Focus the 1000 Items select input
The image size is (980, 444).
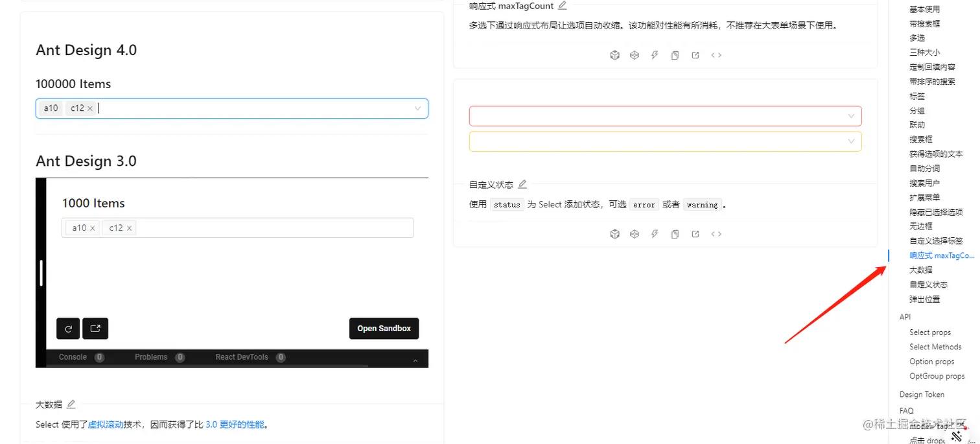tap(237, 228)
